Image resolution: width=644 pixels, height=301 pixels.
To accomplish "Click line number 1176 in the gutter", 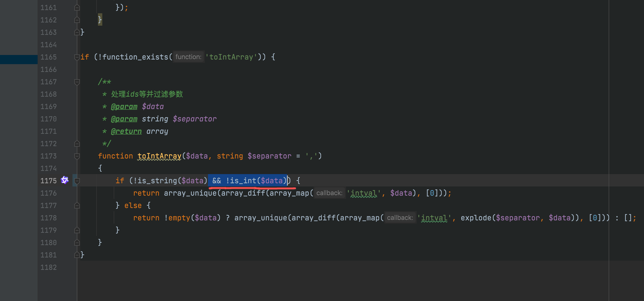I will [48, 193].
